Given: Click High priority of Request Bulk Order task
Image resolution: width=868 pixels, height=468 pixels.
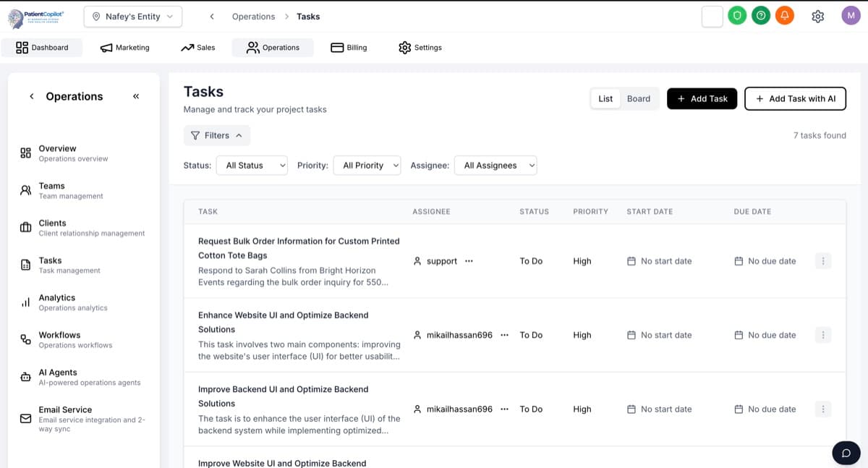Looking at the screenshot, I should click(x=582, y=261).
